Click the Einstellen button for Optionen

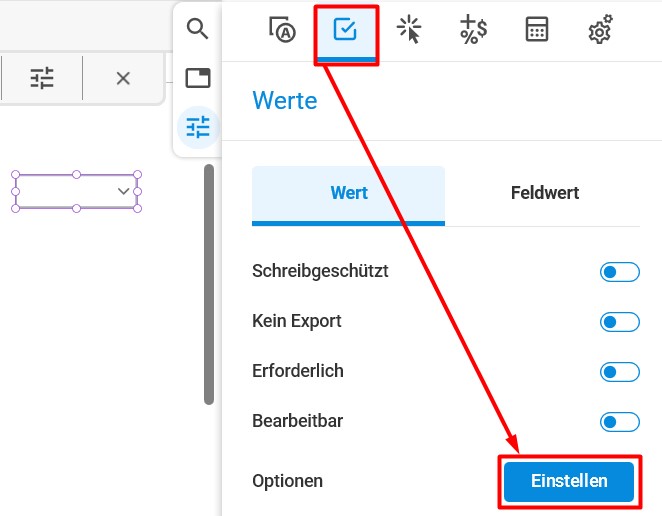coord(569,481)
